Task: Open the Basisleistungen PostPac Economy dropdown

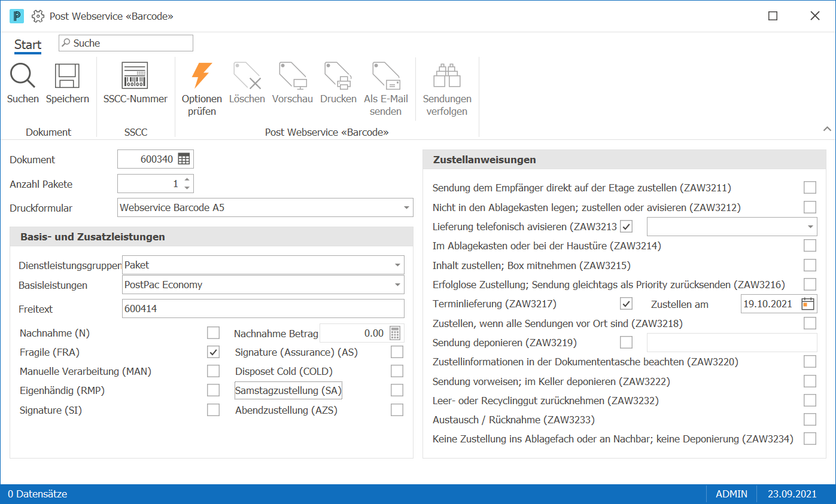Action: (398, 285)
